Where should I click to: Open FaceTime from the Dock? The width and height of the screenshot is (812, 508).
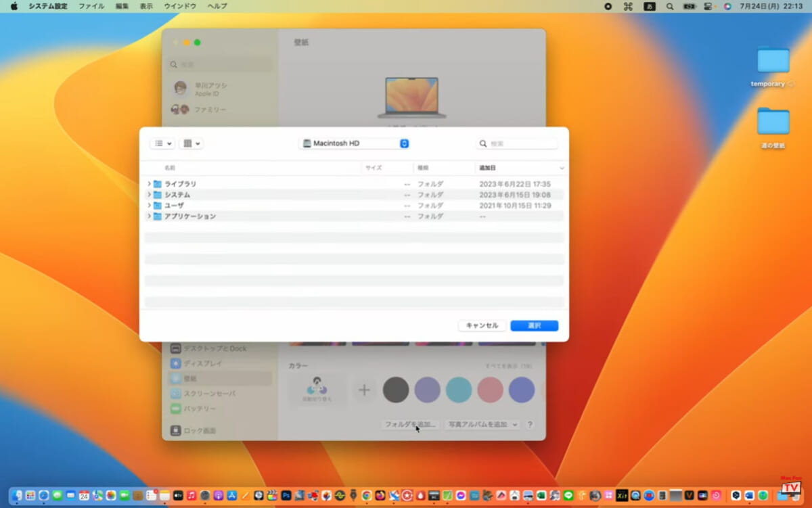coord(125,496)
